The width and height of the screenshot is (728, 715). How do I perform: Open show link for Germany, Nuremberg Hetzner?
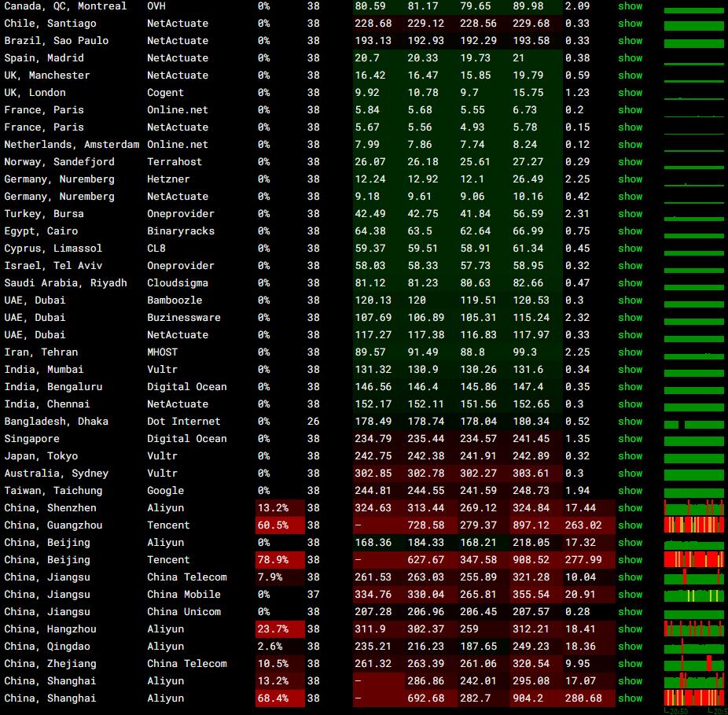pyautogui.click(x=630, y=179)
